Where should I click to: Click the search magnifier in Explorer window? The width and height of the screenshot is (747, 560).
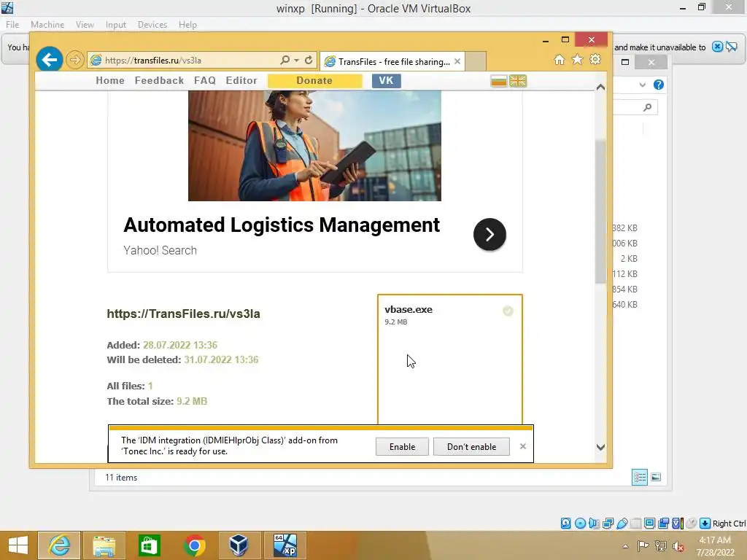point(647,107)
